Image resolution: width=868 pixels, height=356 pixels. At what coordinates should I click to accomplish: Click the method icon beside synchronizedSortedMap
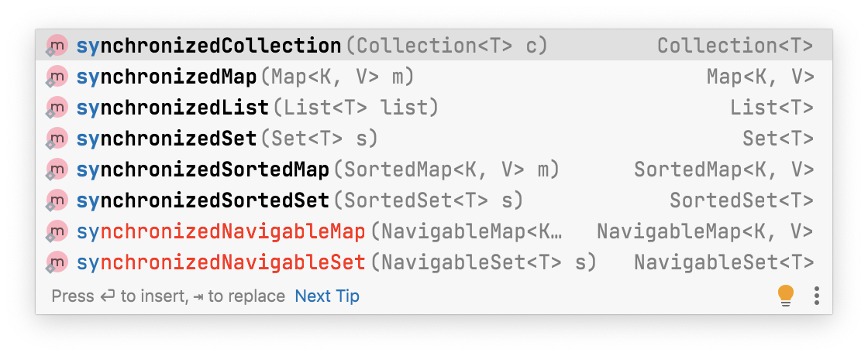[57, 169]
